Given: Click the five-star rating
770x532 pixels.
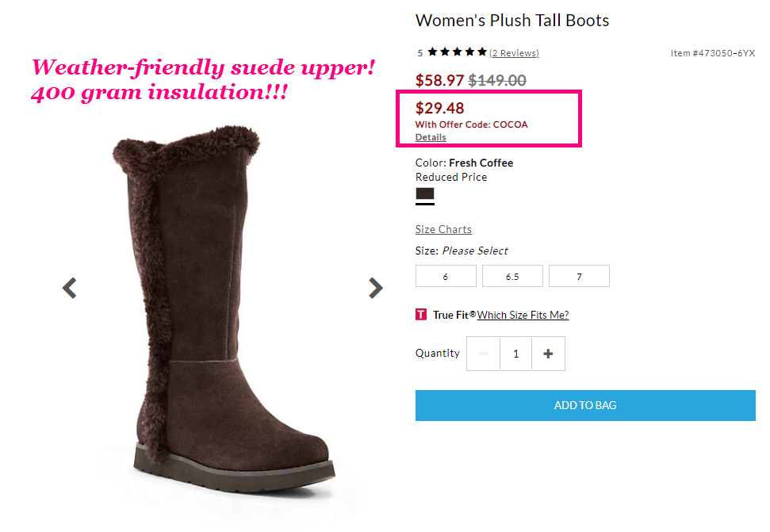Looking at the screenshot, I should (458, 52).
